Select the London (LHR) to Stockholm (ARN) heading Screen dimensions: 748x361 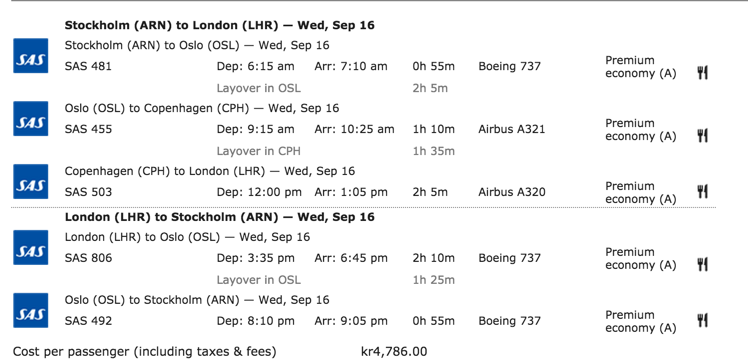click(219, 217)
